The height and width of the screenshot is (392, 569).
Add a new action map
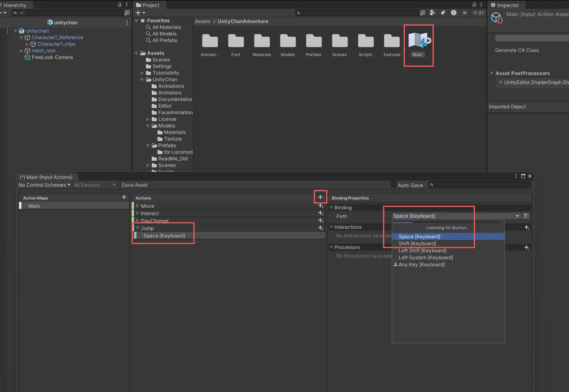tap(124, 197)
